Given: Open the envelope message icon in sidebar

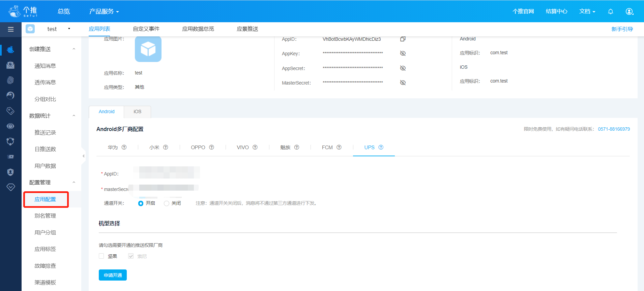Looking at the screenshot, I should [10, 65].
